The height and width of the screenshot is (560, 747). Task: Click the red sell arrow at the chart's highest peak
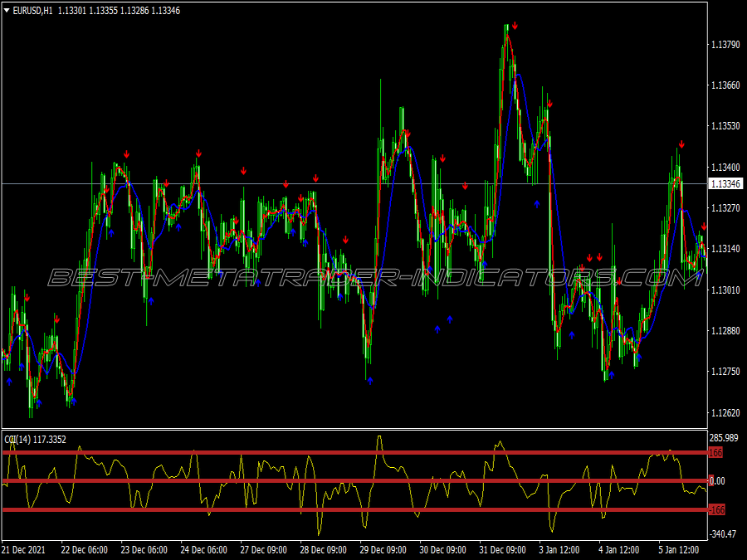pyautogui.click(x=515, y=27)
